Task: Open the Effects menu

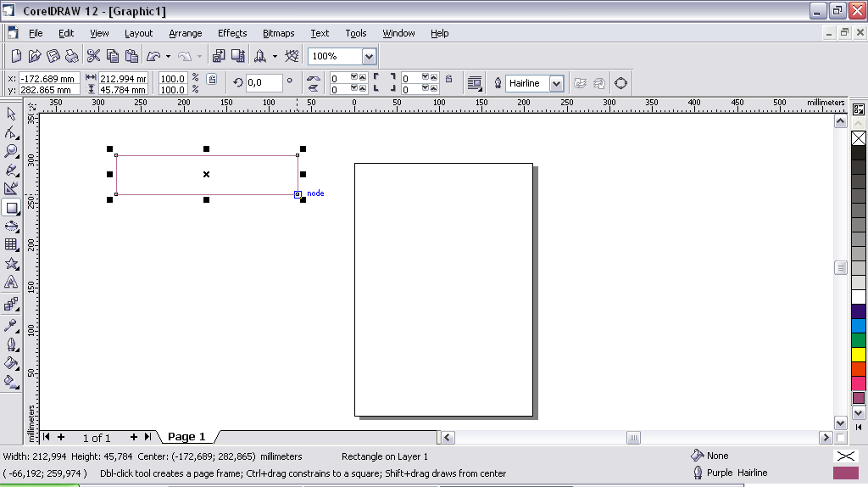Action: [x=232, y=33]
